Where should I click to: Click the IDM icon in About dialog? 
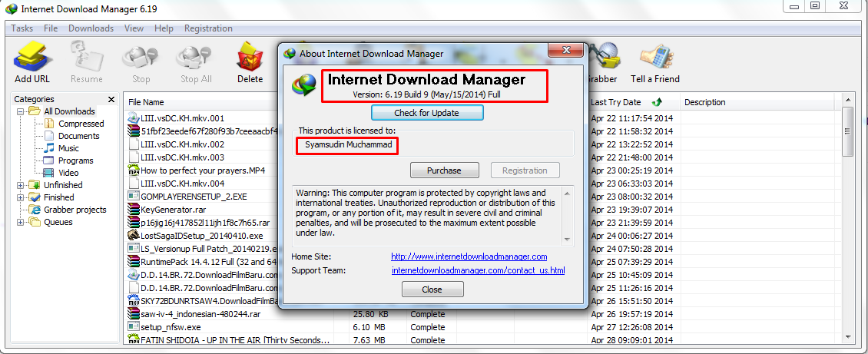tap(304, 84)
